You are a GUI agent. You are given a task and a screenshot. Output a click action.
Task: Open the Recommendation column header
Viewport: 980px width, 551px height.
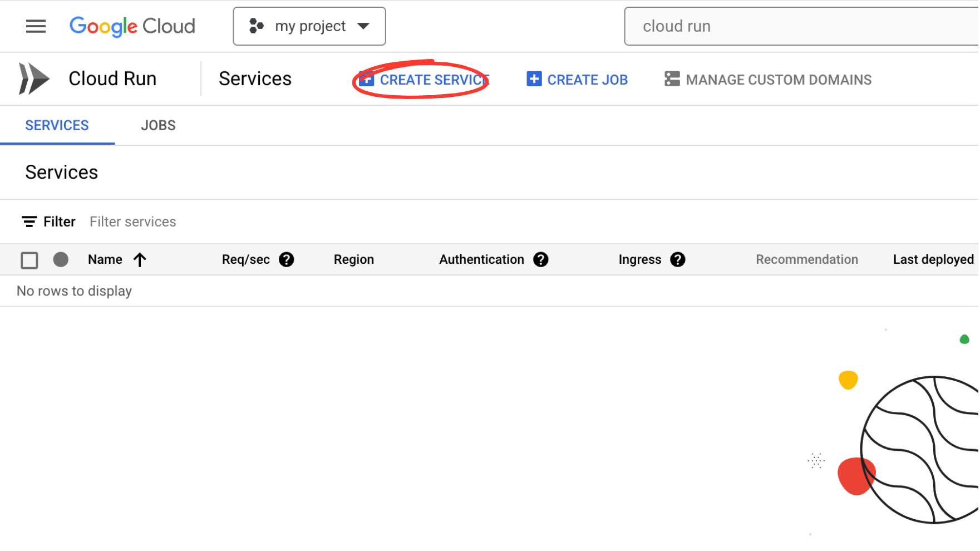[806, 259]
